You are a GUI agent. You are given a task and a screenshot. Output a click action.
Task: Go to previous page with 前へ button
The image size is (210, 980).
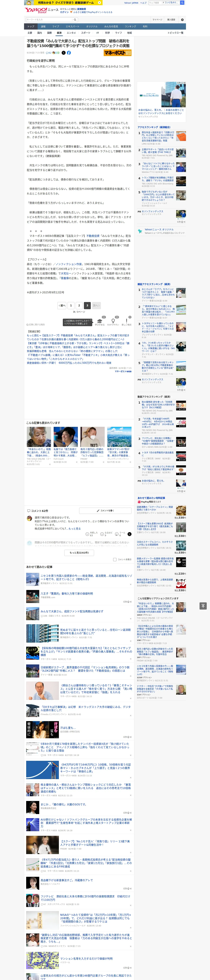pyautogui.click(x=62, y=305)
